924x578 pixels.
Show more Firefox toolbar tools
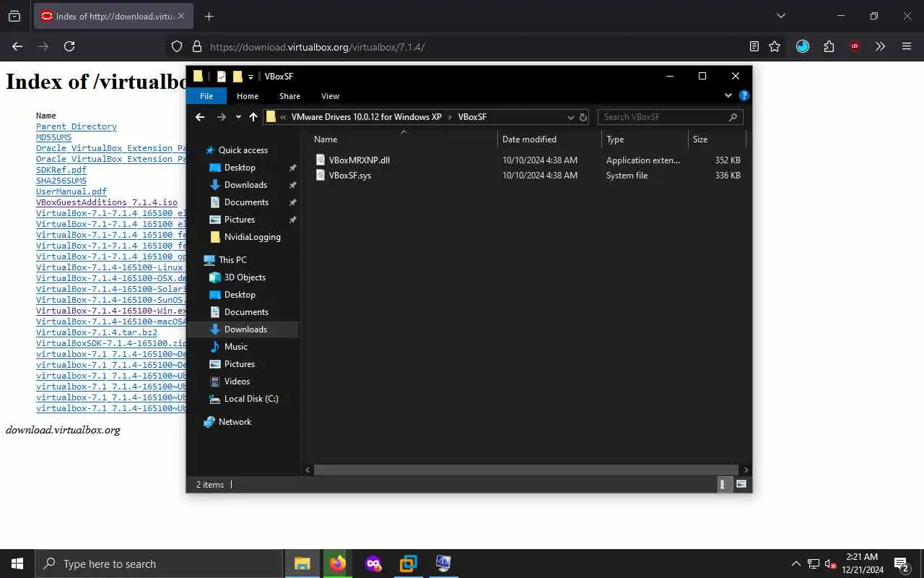tap(880, 46)
